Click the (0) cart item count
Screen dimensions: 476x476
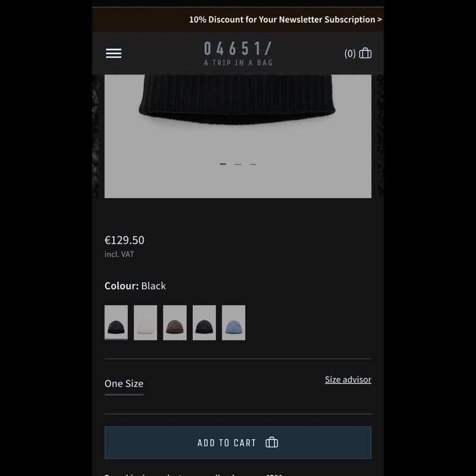click(350, 54)
